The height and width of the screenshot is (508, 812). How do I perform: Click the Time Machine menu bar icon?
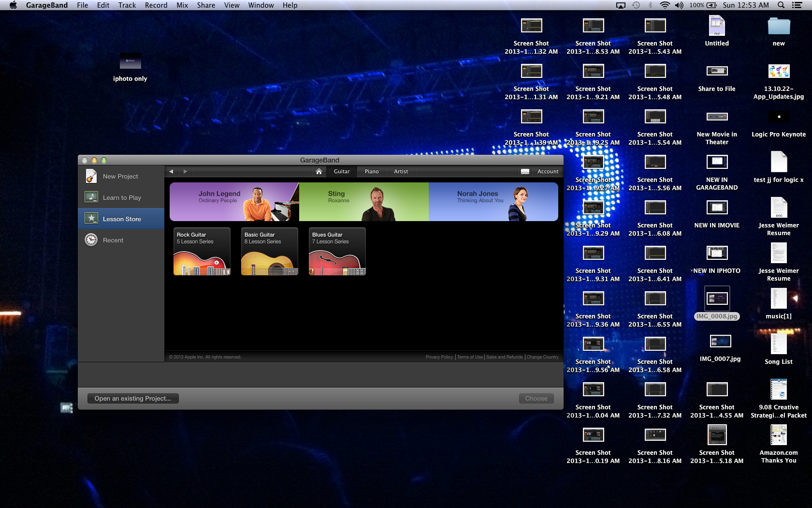[636, 5]
